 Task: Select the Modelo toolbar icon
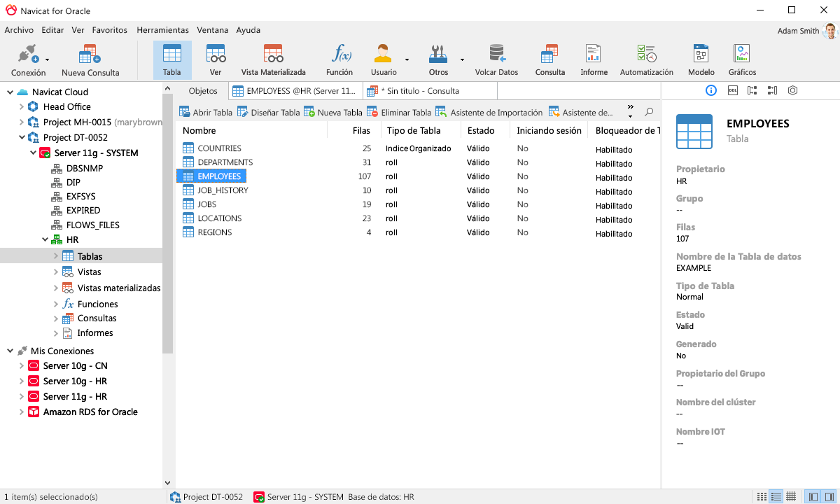click(x=701, y=59)
